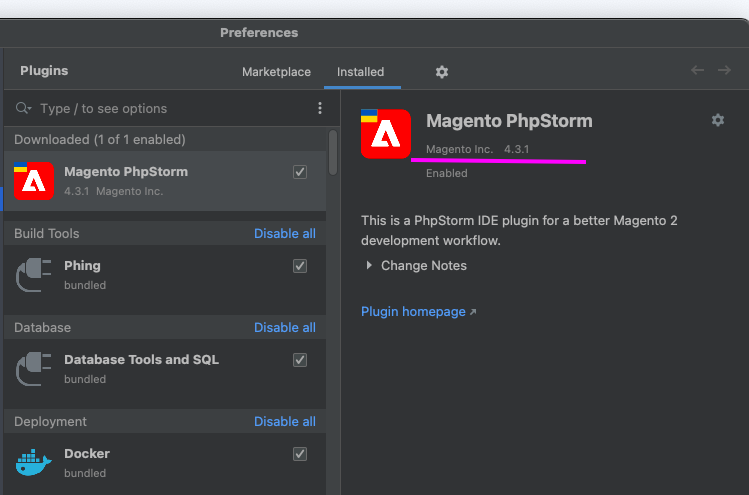Select Database Tools and SQL entry
This screenshot has height=495, width=749.
tap(165, 369)
